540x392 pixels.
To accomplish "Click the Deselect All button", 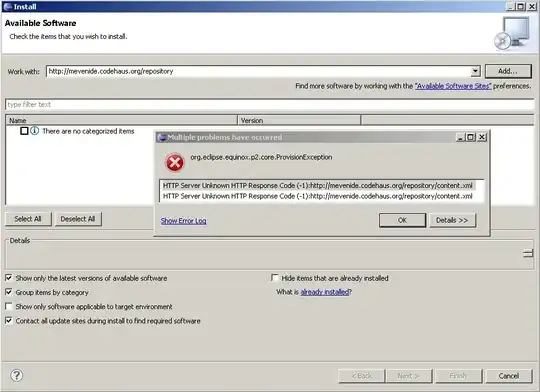I will [x=78, y=219].
